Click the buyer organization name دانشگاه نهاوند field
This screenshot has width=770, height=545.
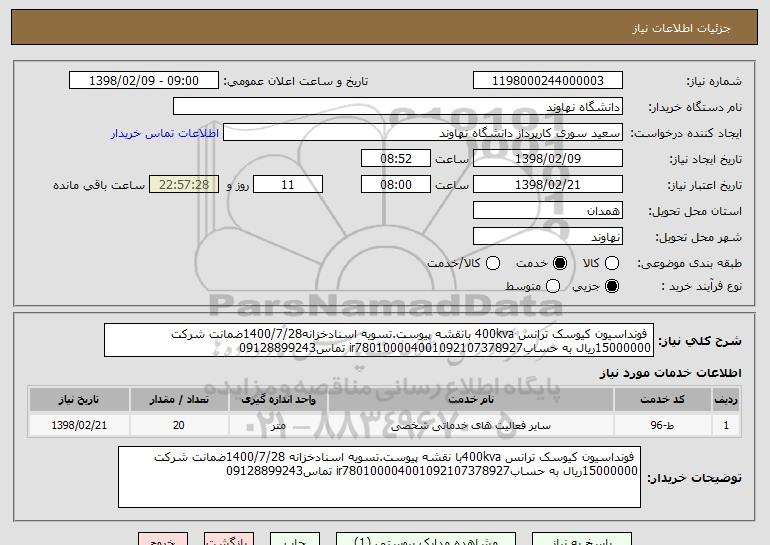398,107
